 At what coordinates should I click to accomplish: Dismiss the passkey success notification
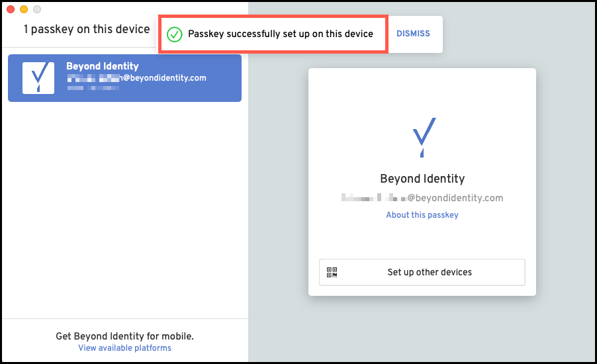413,34
